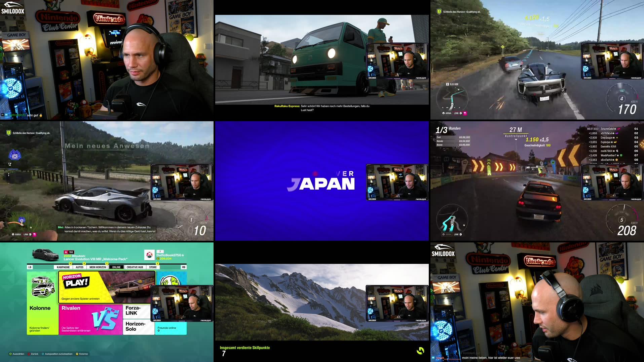Viewport: 644px width, 362px height.
Task: Click notification badge 13 above KAMPAGNE
Action: (x=71, y=264)
